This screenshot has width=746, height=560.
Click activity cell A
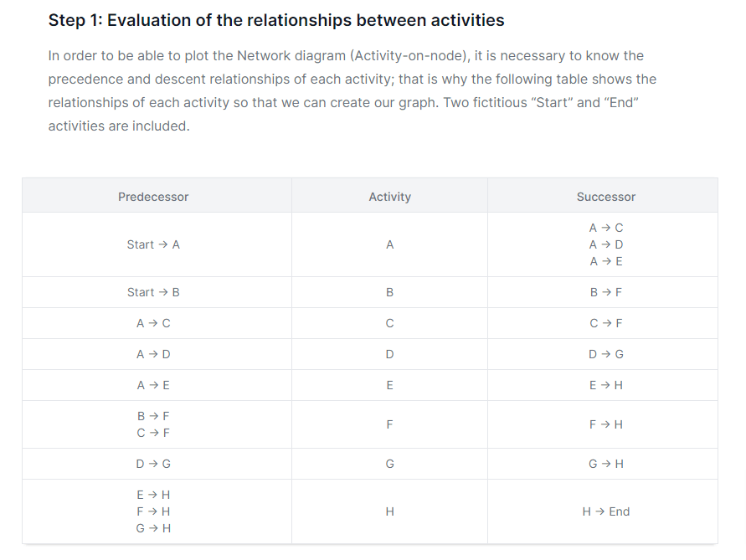(389, 244)
